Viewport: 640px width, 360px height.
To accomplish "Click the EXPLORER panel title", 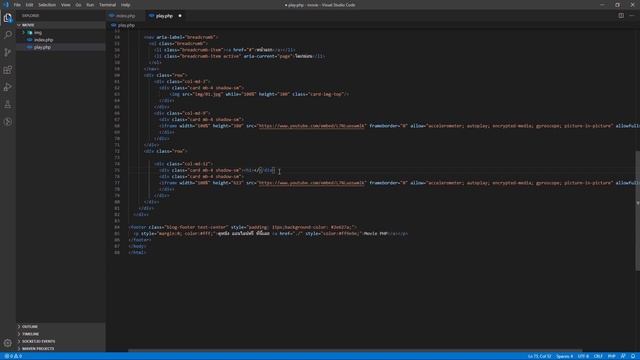I will click(31, 16).
